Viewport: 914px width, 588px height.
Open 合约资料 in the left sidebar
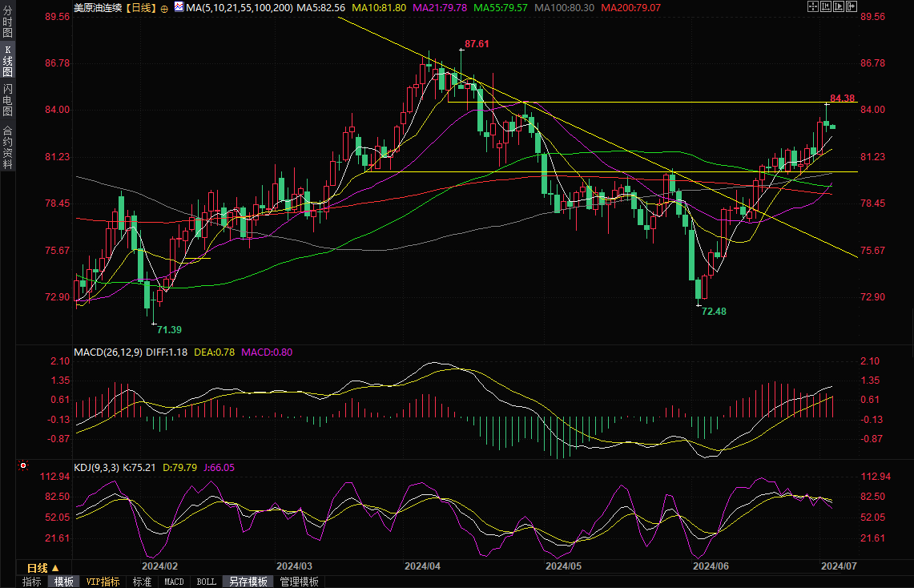(x=7, y=147)
